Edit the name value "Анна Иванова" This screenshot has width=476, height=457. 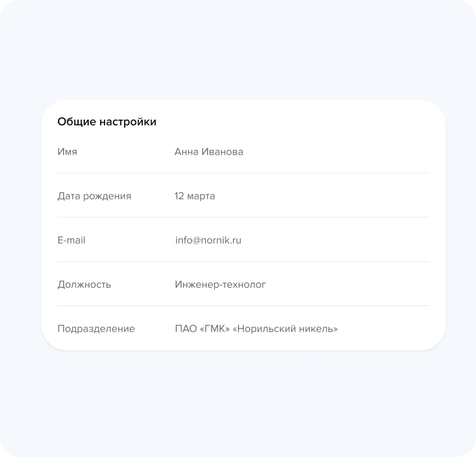click(208, 152)
